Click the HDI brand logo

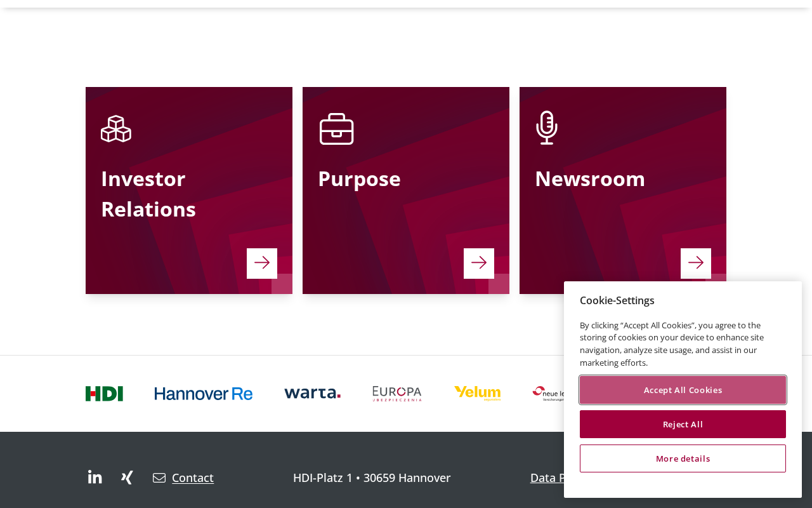click(104, 394)
